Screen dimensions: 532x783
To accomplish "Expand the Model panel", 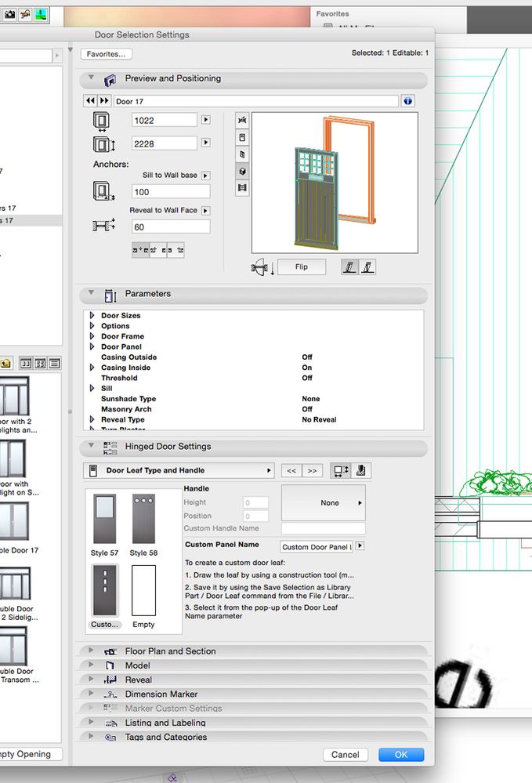I will pos(92,665).
